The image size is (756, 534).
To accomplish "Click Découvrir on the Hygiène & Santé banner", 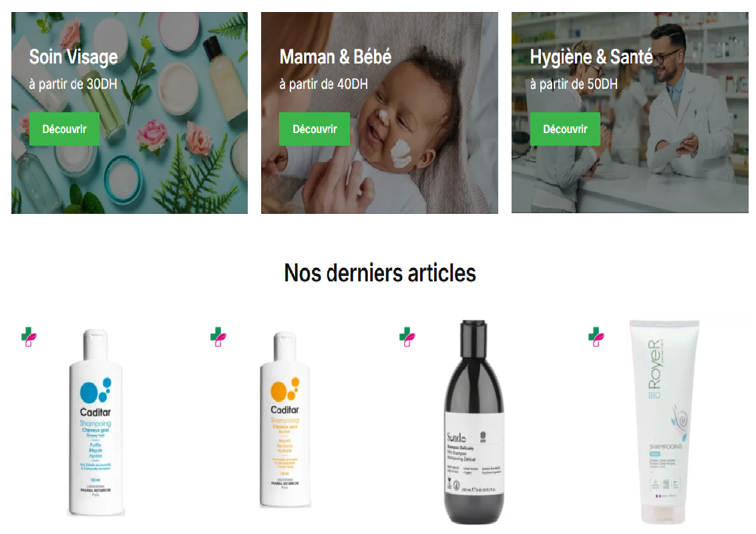I will [565, 129].
